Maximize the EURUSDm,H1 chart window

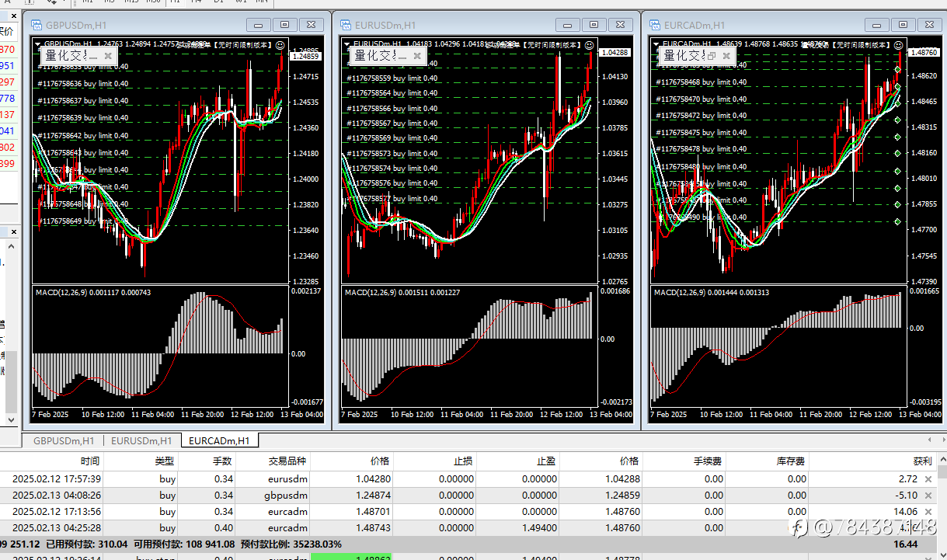(594, 25)
